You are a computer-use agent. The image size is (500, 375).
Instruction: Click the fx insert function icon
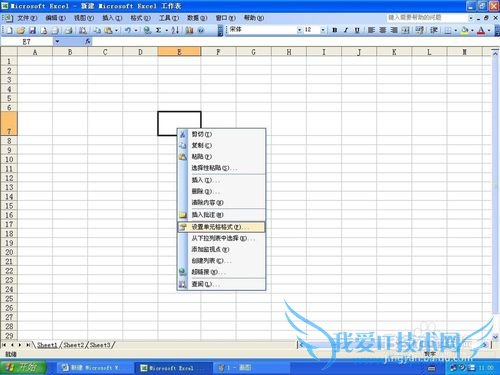pyautogui.click(x=88, y=42)
